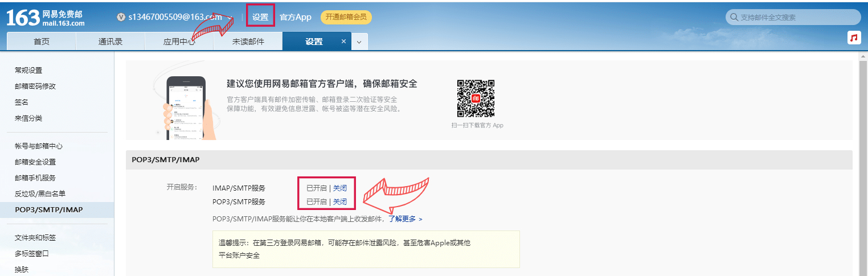This screenshot has width=868, height=276.
Task: Select 邮箱安全设置 in the sidebar
Action: (x=35, y=162)
